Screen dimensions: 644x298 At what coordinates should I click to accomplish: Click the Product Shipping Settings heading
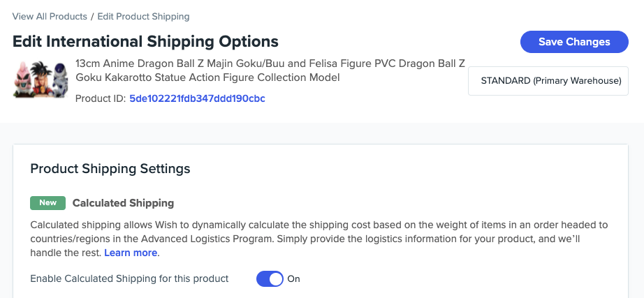coord(110,168)
